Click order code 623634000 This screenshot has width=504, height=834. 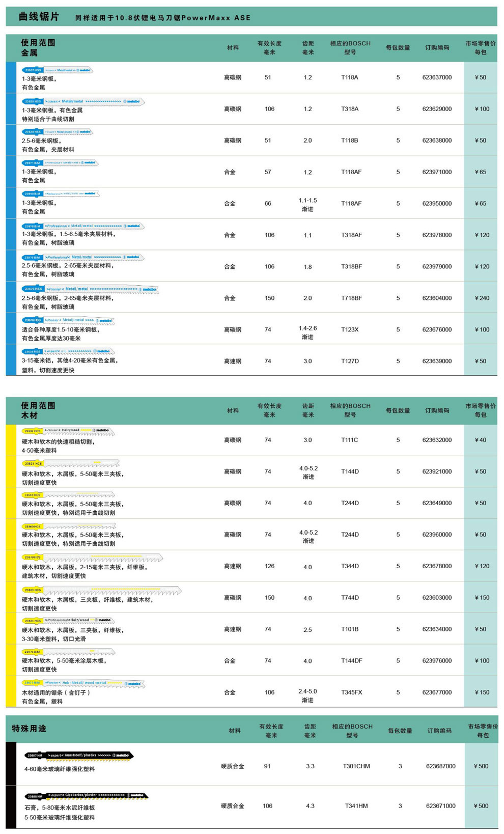pos(437,629)
